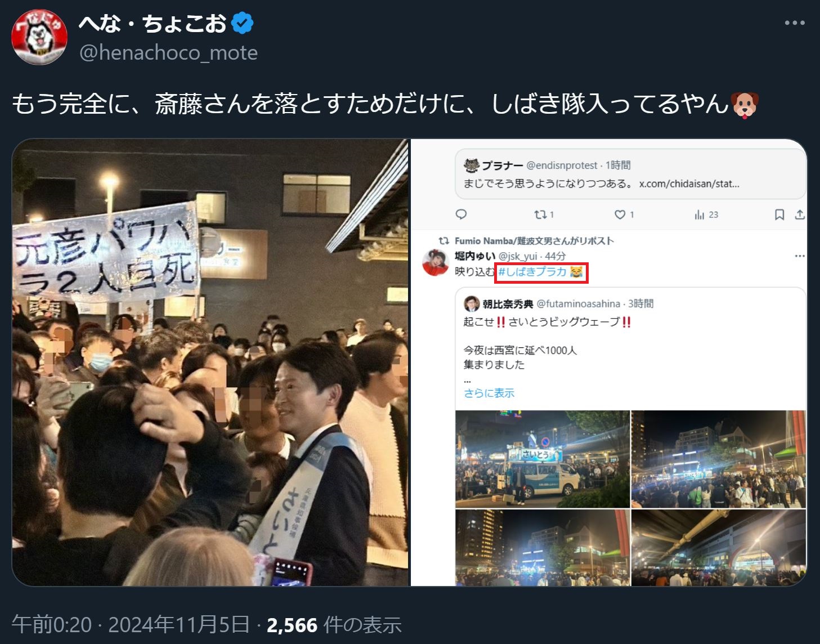Viewport: 820px width, 644px height.
Task: Click the repost icon showing 1
Action: point(544,214)
